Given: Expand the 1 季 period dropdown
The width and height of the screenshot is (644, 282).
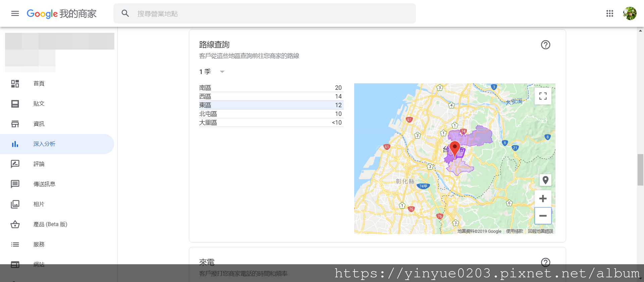Looking at the screenshot, I should pyautogui.click(x=212, y=72).
